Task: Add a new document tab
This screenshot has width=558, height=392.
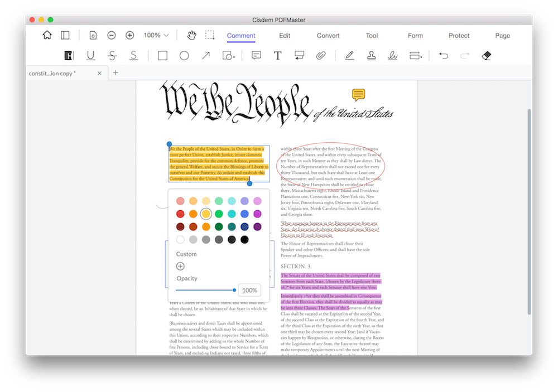Action: 116,72
